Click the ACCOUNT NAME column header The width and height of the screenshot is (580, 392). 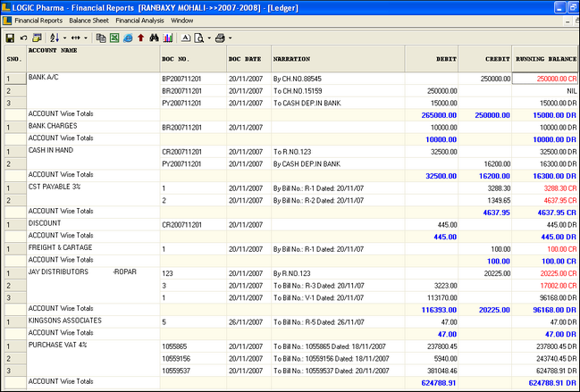(x=93, y=59)
